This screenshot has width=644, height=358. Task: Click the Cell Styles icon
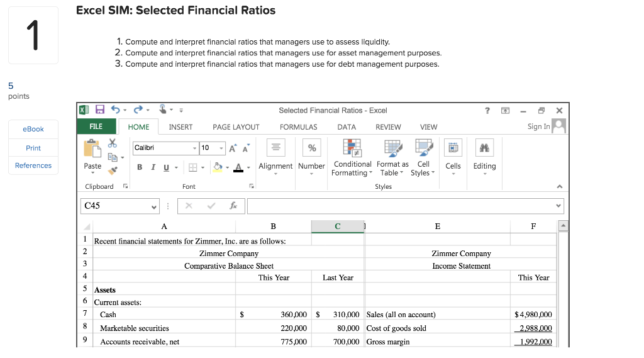(423, 148)
